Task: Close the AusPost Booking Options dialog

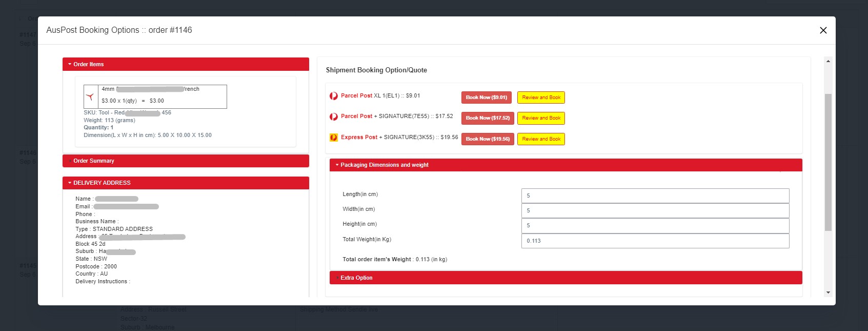Action: (x=823, y=30)
